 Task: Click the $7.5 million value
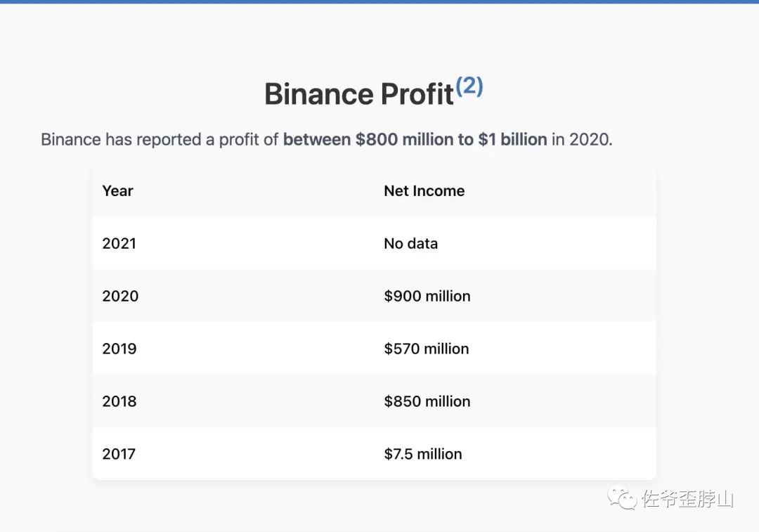(x=422, y=455)
